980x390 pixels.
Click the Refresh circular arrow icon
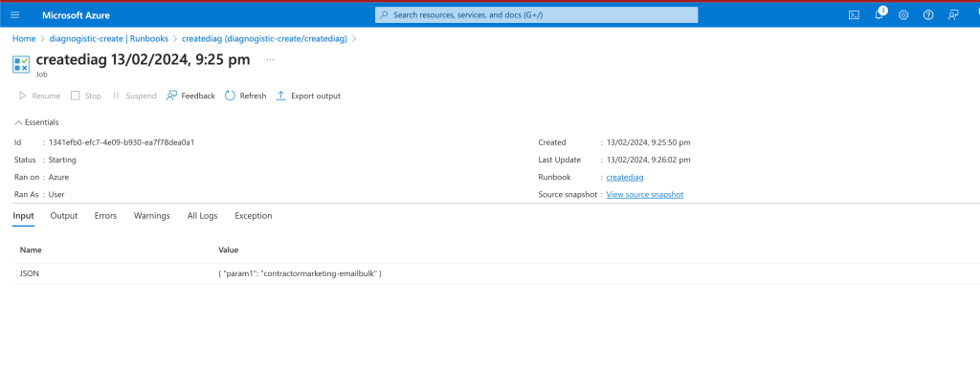click(x=230, y=96)
